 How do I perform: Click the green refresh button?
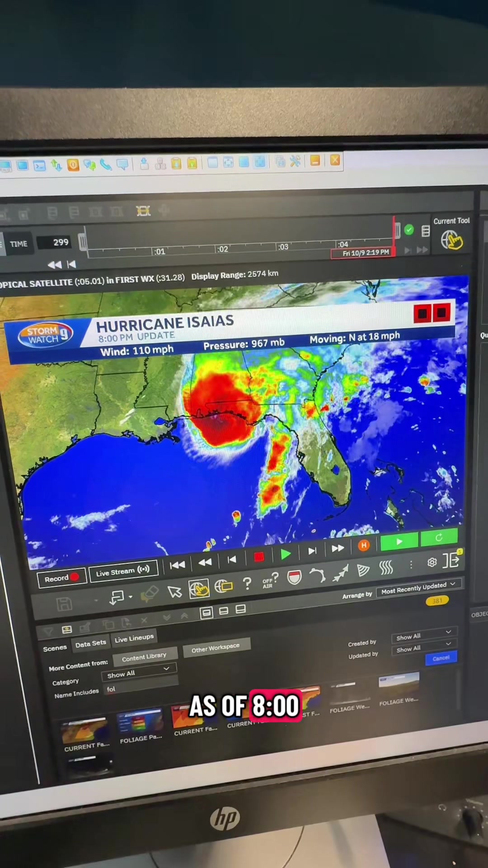[439, 538]
